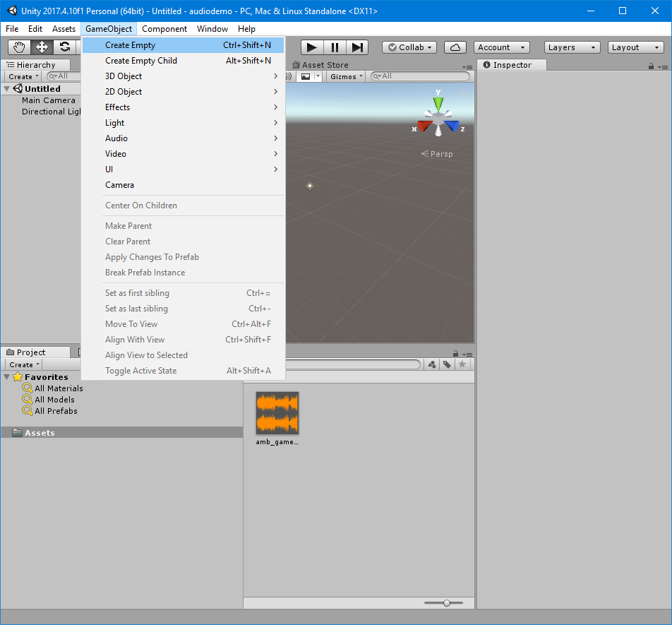Click the Search by Type icon in the Project panel

click(x=431, y=364)
